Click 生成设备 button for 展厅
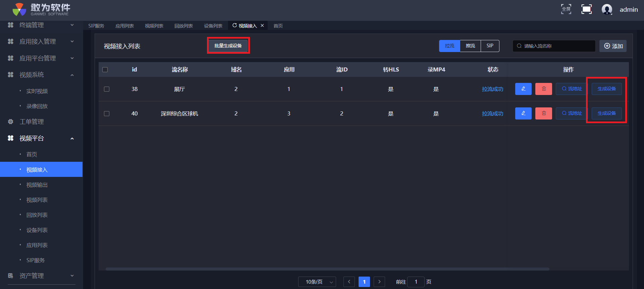644x289 pixels. (x=606, y=89)
